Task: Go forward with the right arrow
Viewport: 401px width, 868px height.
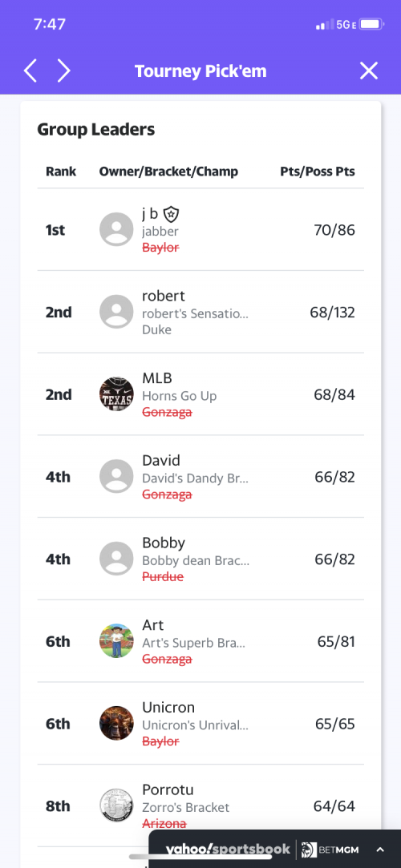Action: coord(64,71)
